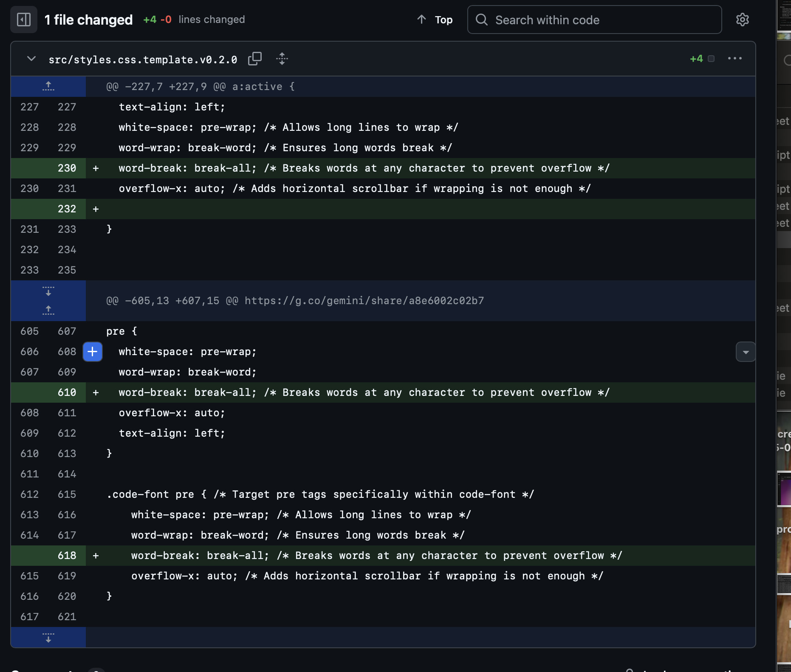Click hunk header with gemini share URL
This screenshot has height=672, width=791.
click(x=295, y=301)
